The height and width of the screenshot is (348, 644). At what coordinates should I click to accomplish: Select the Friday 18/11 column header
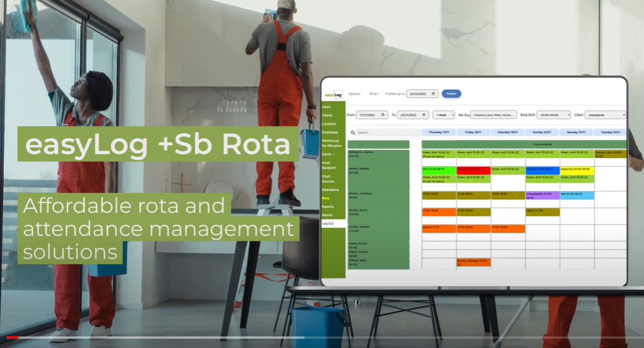(473, 132)
